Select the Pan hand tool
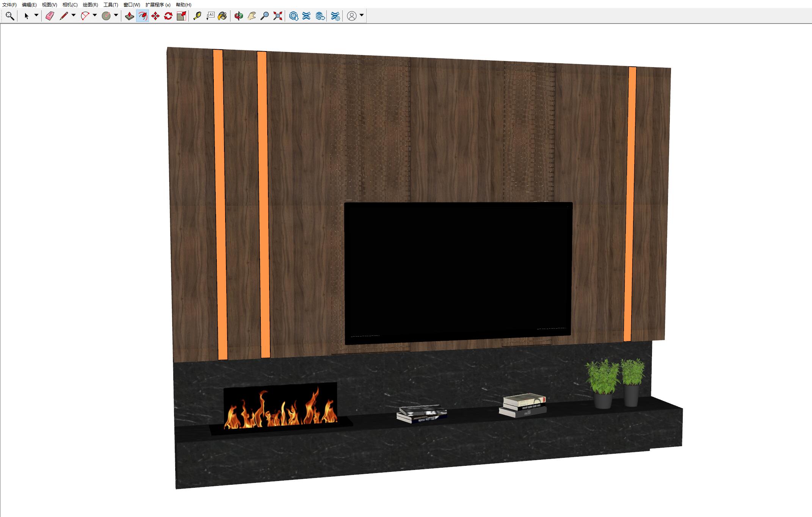Screen dimensions: 812x517 tap(252, 16)
